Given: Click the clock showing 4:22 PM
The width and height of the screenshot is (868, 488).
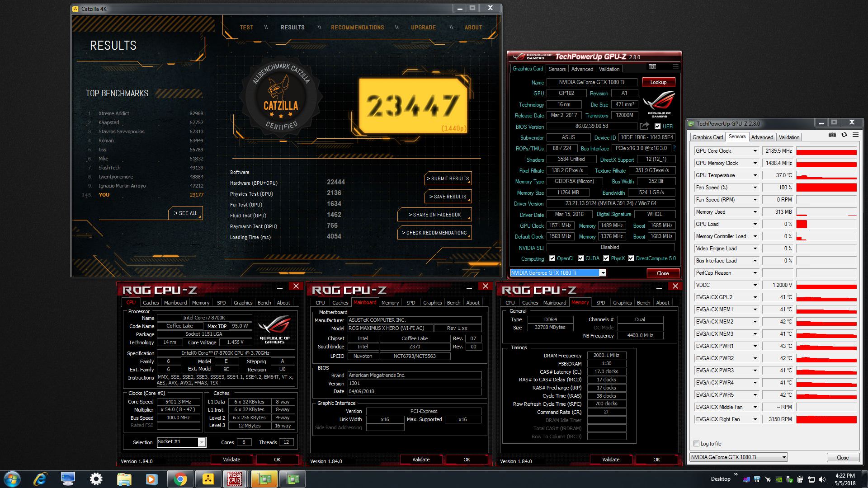Looking at the screenshot, I should (x=845, y=475).
